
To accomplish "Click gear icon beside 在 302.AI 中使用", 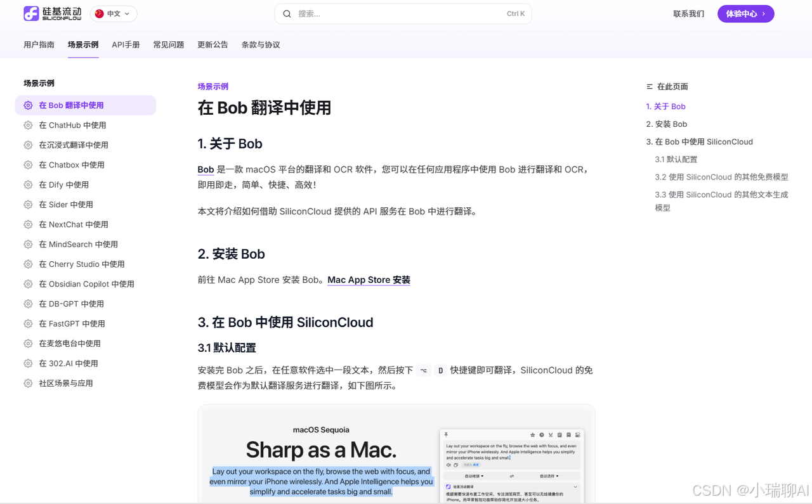I will tap(28, 364).
